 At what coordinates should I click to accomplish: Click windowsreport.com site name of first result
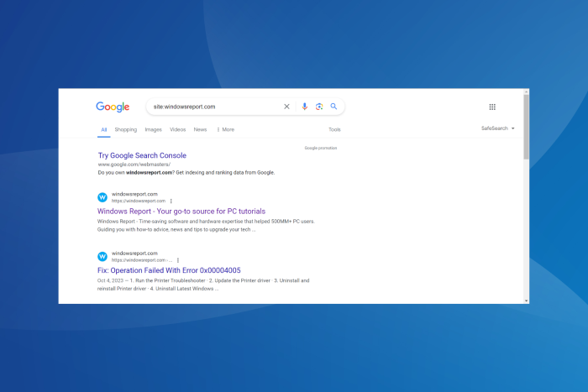pos(134,194)
